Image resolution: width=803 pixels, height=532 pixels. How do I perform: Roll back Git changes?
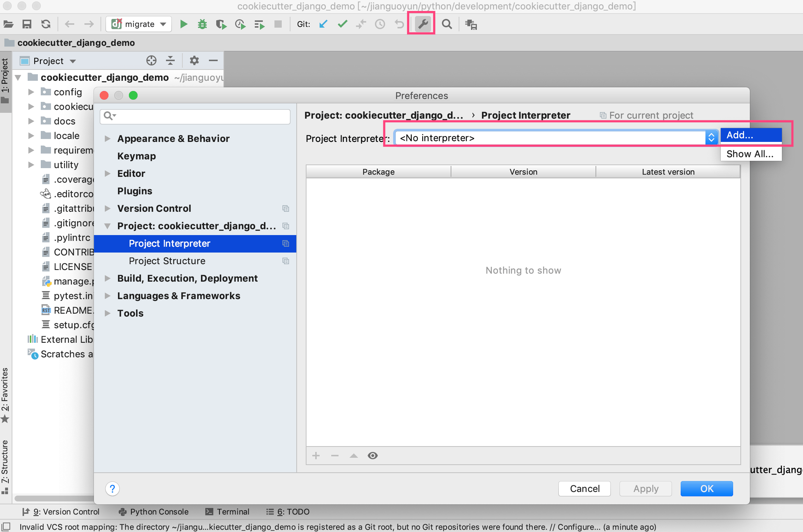tap(399, 24)
